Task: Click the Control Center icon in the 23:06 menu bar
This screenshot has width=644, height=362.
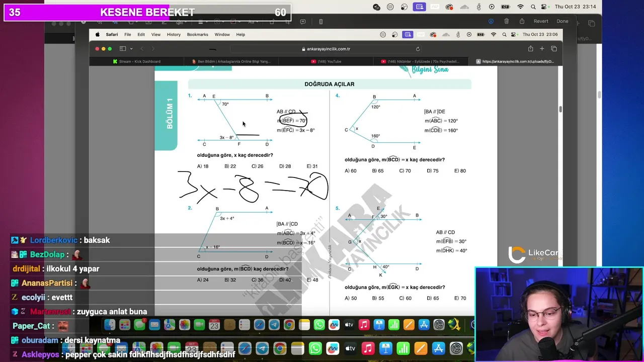Action: [514, 35]
